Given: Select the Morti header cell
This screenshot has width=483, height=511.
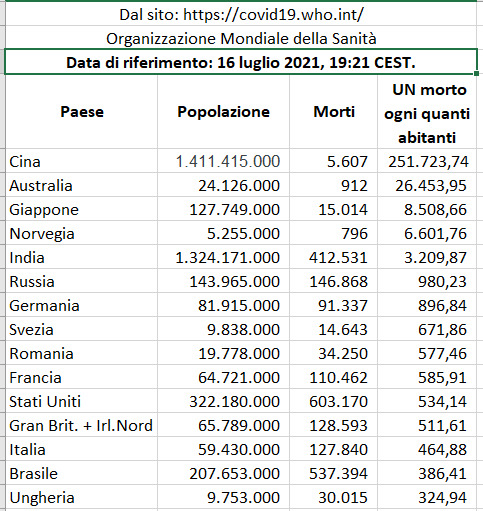Looking at the screenshot, I should point(333,112).
